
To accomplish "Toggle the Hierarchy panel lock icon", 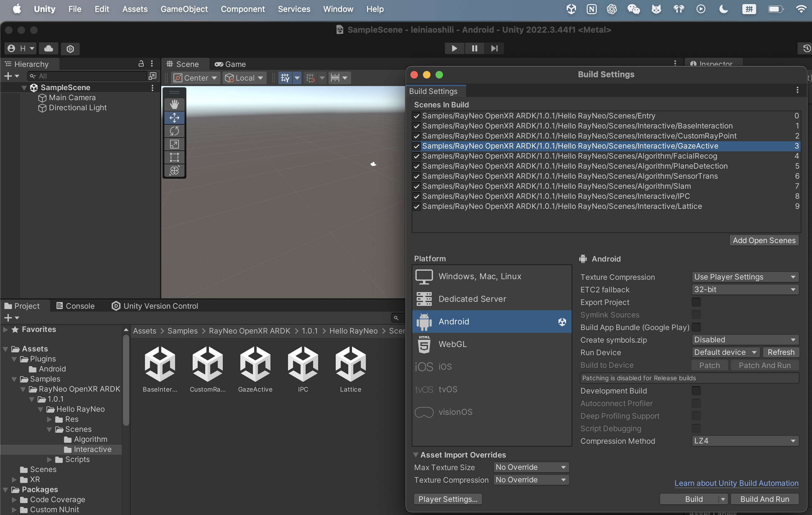I will point(141,63).
